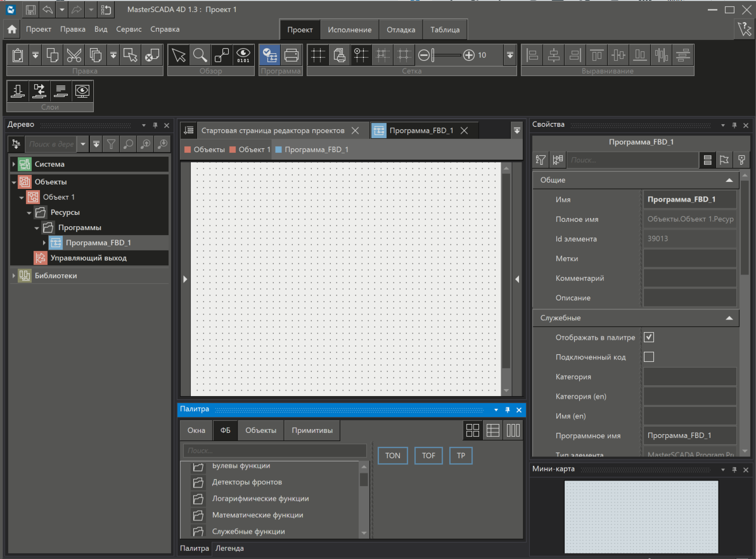This screenshot has width=756, height=559.
Task: Select the arrow pointer tool in Обзор
Action: tap(179, 55)
